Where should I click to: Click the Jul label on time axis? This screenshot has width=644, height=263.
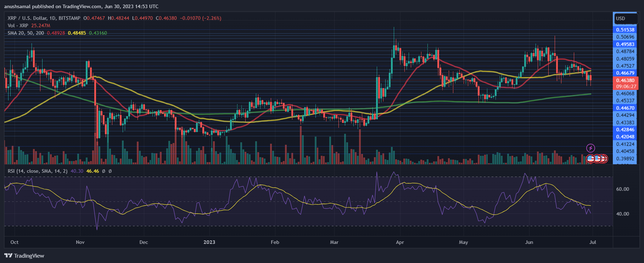point(593,242)
